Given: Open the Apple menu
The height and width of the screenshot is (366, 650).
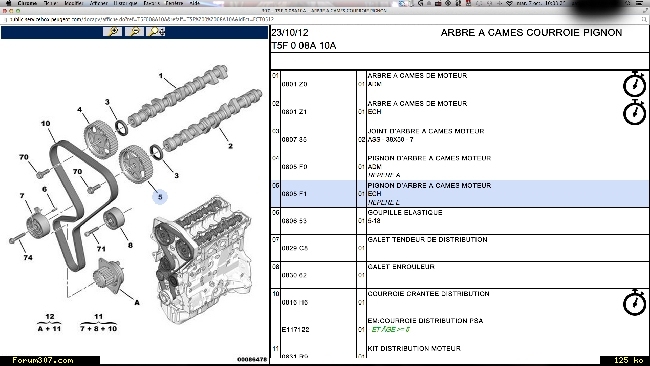Looking at the screenshot, I should [8, 3].
